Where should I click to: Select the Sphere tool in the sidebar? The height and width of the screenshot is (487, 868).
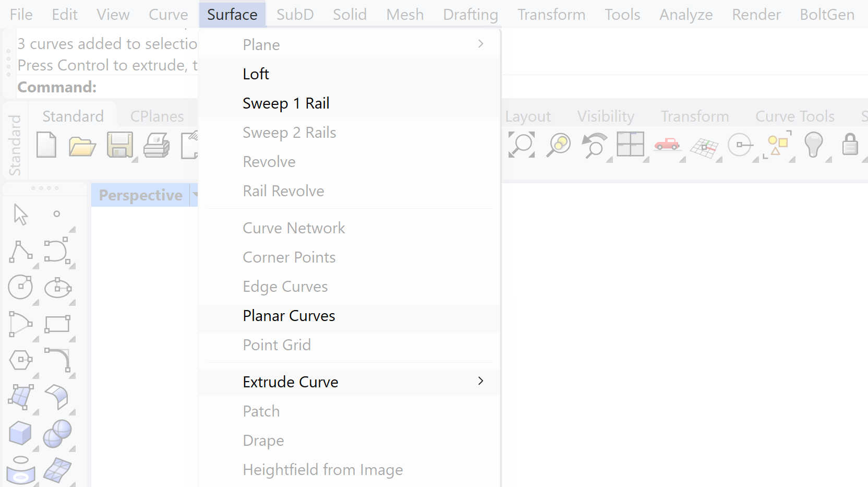point(58,434)
